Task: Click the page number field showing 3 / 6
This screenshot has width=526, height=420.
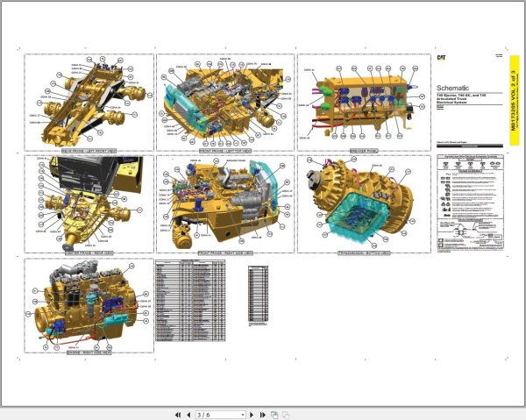Action: click(220, 416)
